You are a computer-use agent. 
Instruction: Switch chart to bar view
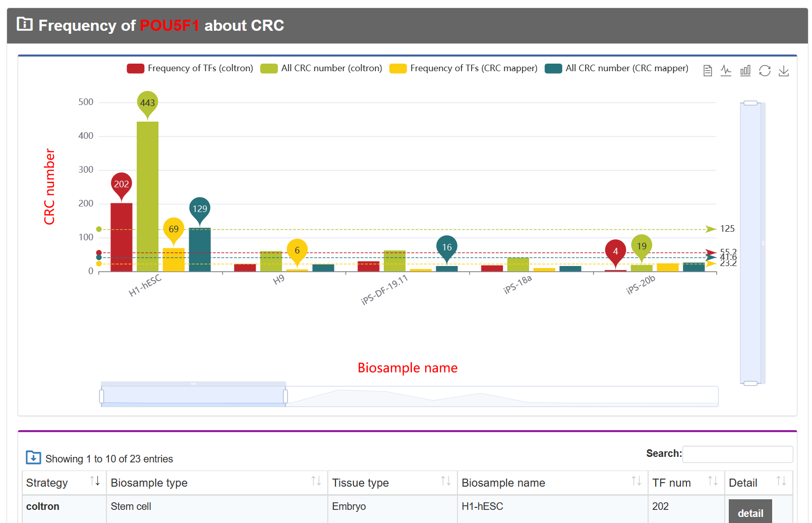tap(745, 71)
